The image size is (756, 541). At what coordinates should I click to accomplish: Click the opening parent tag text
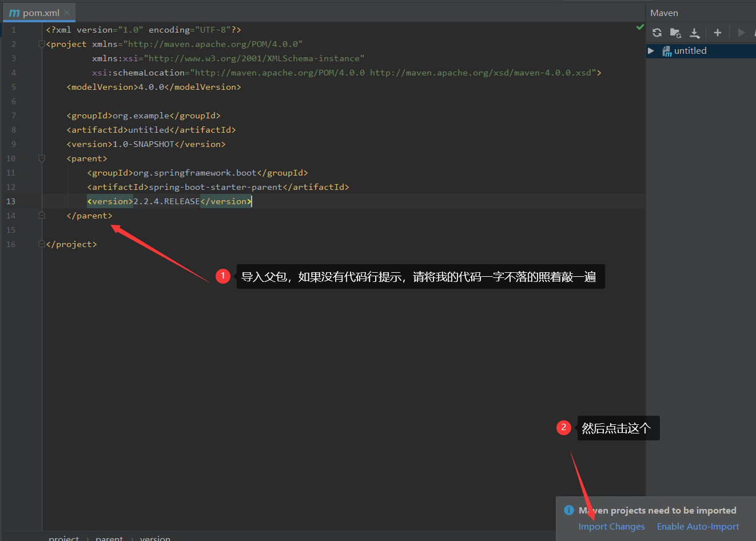[x=87, y=158]
